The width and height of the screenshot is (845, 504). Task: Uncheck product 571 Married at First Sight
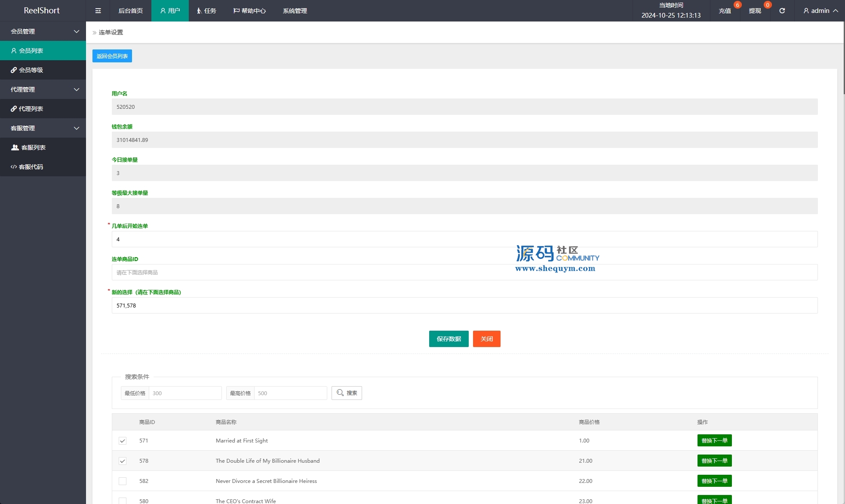pos(123,441)
